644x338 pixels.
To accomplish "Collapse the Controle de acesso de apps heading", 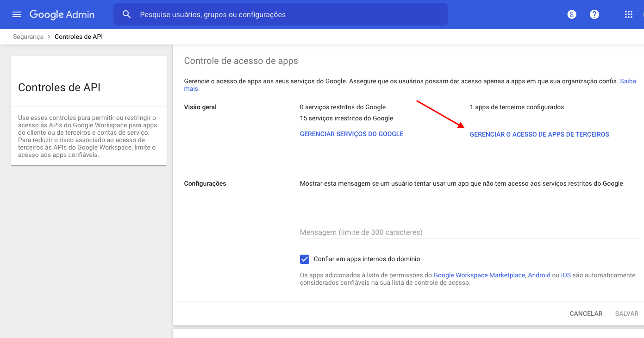I will tap(241, 61).
